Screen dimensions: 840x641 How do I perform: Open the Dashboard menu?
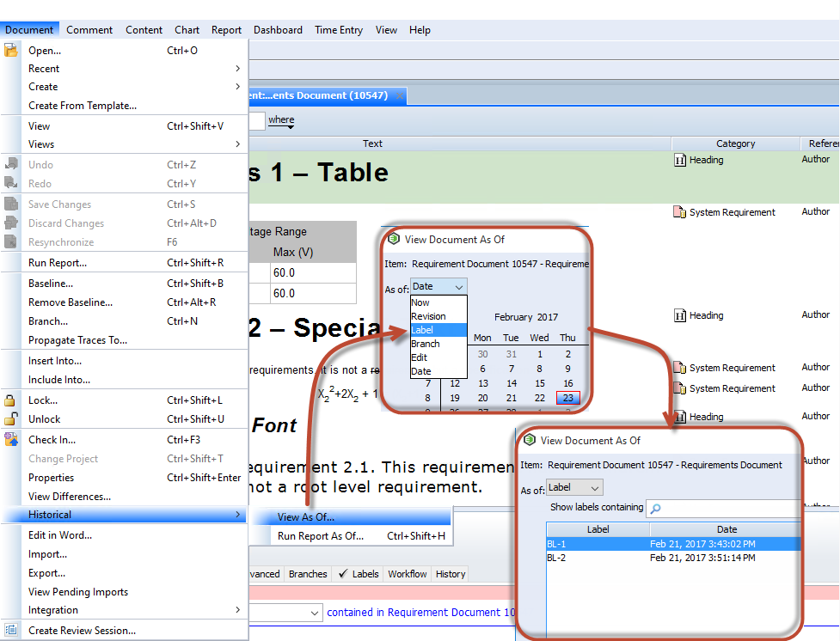tap(278, 30)
